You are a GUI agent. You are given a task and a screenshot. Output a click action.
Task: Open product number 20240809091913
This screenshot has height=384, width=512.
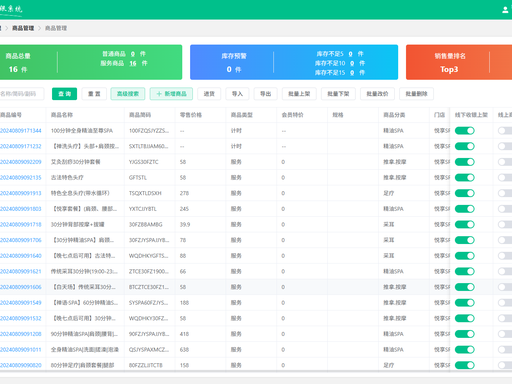pos(21,193)
